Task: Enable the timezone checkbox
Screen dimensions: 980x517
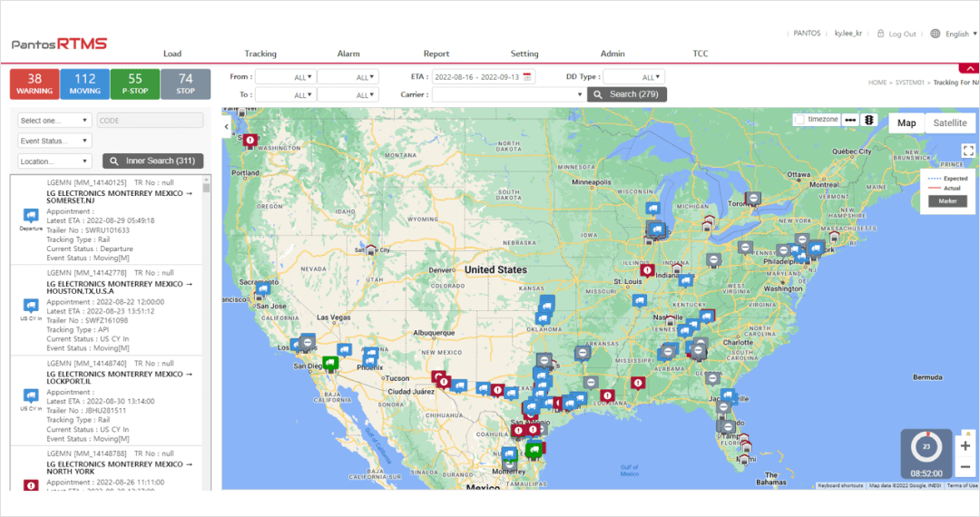Action: coord(799,119)
